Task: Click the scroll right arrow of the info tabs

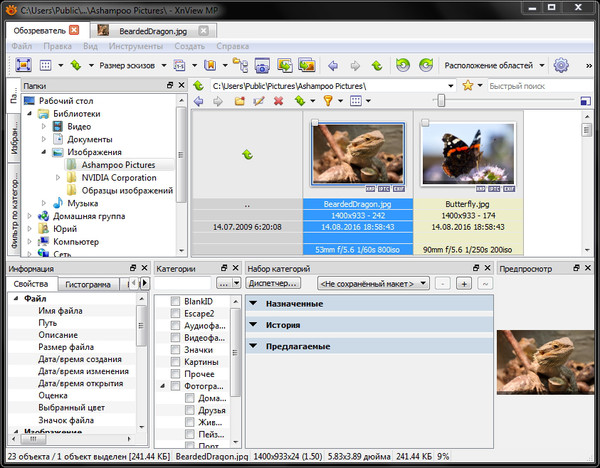Action: click(x=145, y=284)
